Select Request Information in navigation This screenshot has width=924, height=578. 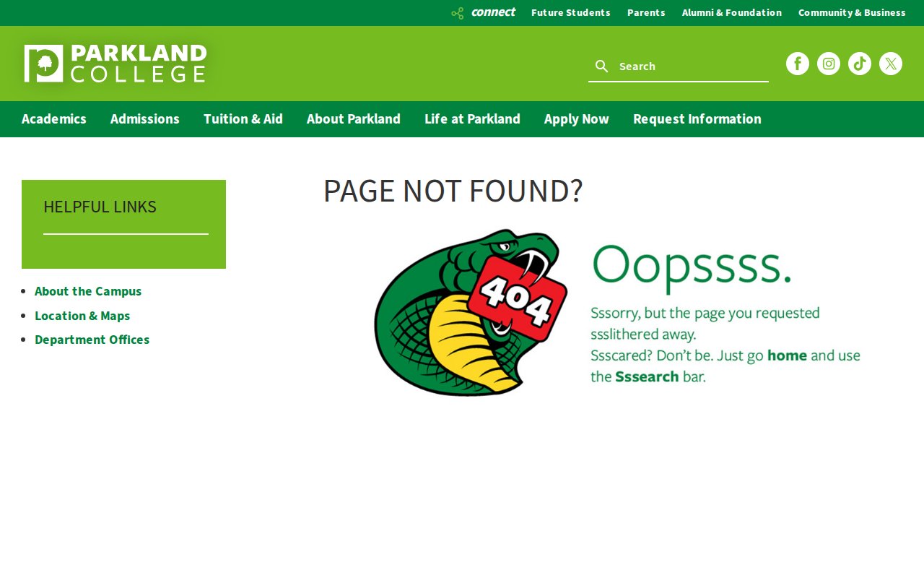(697, 119)
